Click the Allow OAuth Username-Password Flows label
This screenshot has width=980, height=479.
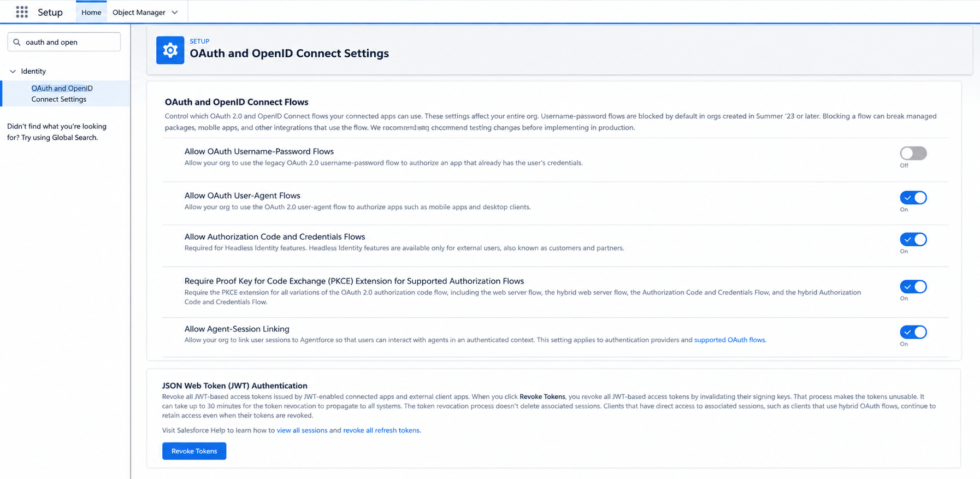[259, 151]
